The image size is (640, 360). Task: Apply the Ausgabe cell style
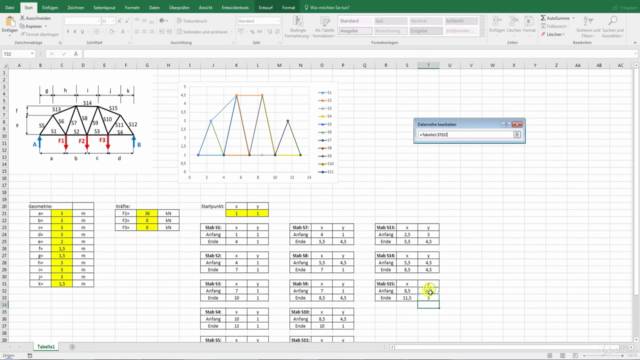point(355,31)
